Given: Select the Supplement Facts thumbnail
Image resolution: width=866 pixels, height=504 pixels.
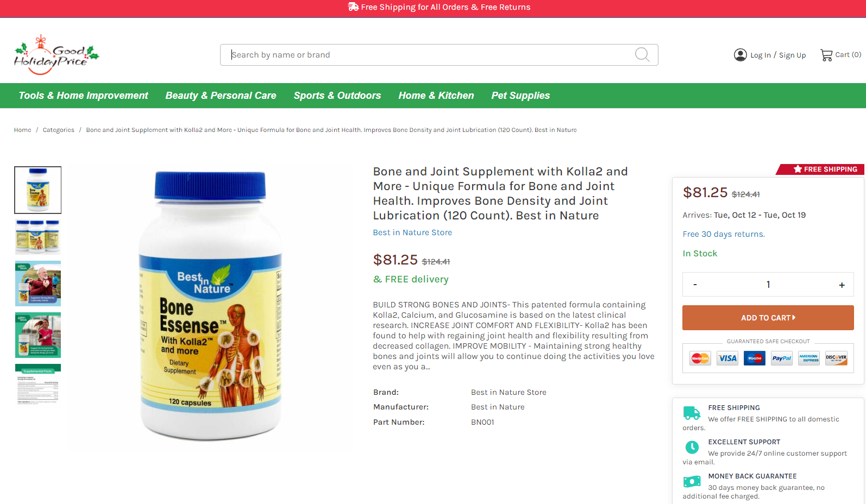Looking at the screenshot, I should coord(38,385).
